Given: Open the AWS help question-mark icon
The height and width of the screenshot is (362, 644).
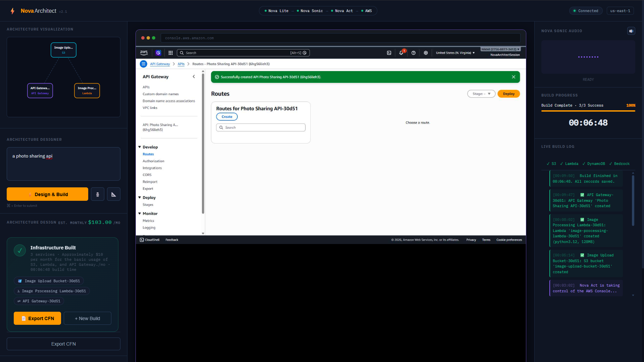Looking at the screenshot, I should pyautogui.click(x=414, y=53).
